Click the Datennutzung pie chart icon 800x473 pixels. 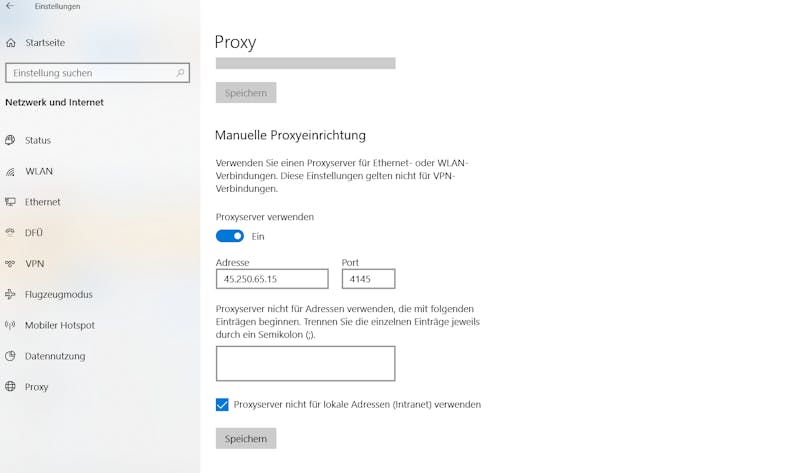click(10, 356)
